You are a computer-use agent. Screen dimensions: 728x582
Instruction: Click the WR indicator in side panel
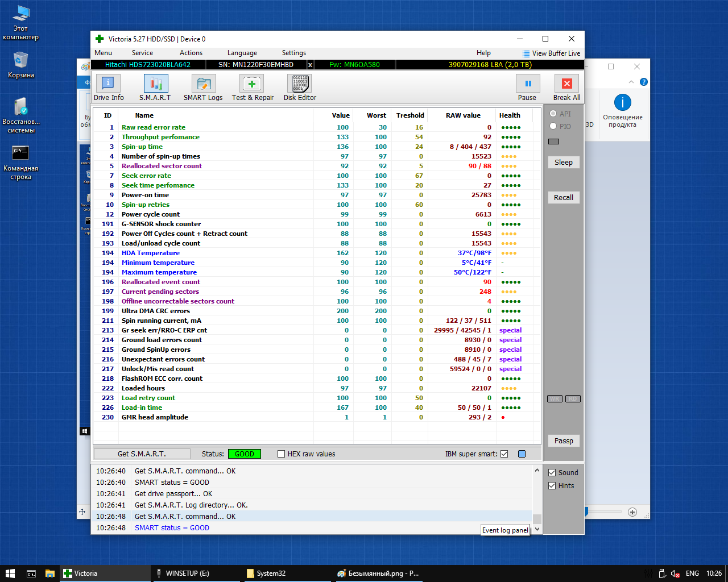tap(555, 398)
